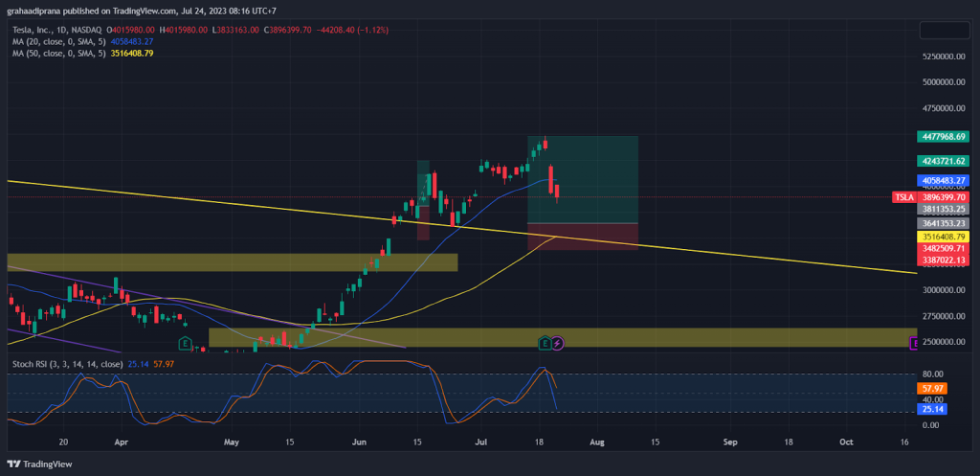Click the 5000000.00 price axis label
This screenshot has width=980, height=476.
click(x=944, y=82)
